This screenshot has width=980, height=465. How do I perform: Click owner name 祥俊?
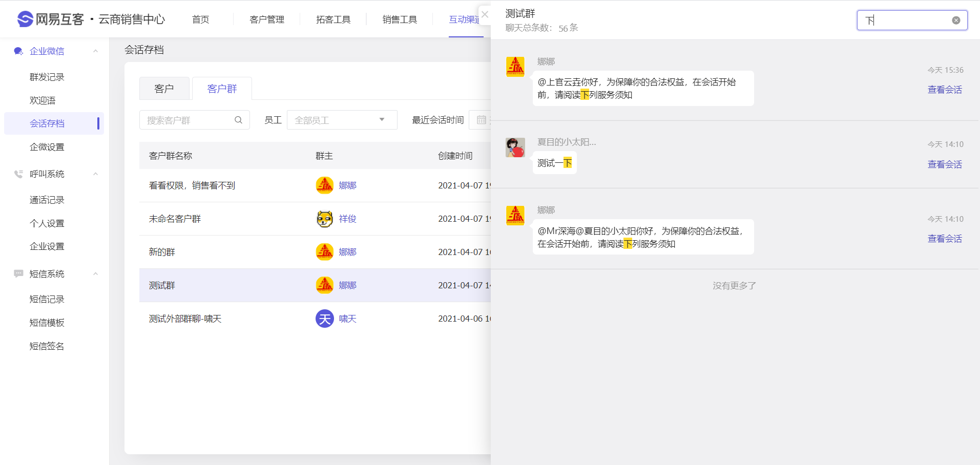coord(347,219)
